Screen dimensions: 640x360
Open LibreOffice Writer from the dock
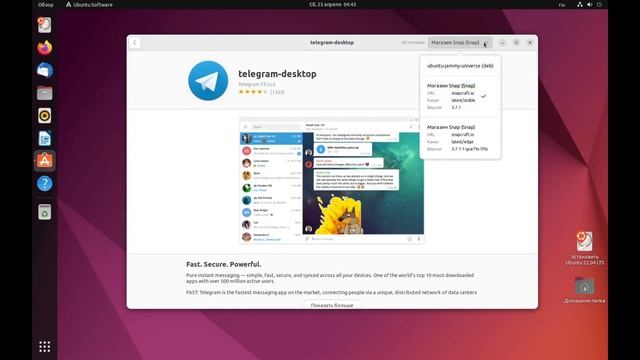(x=44, y=138)
